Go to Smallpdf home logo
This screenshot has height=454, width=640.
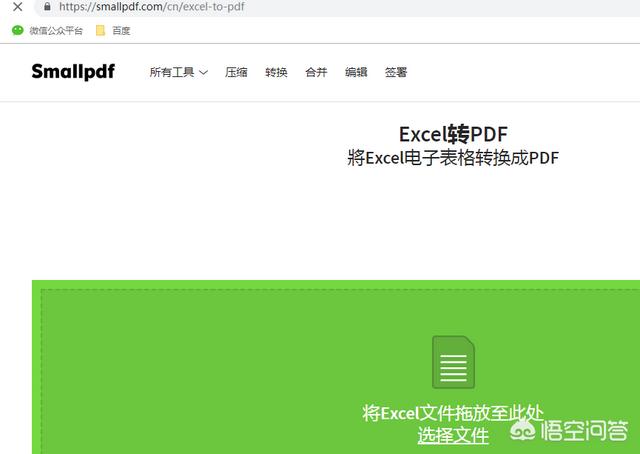click(x=73, y=72)
